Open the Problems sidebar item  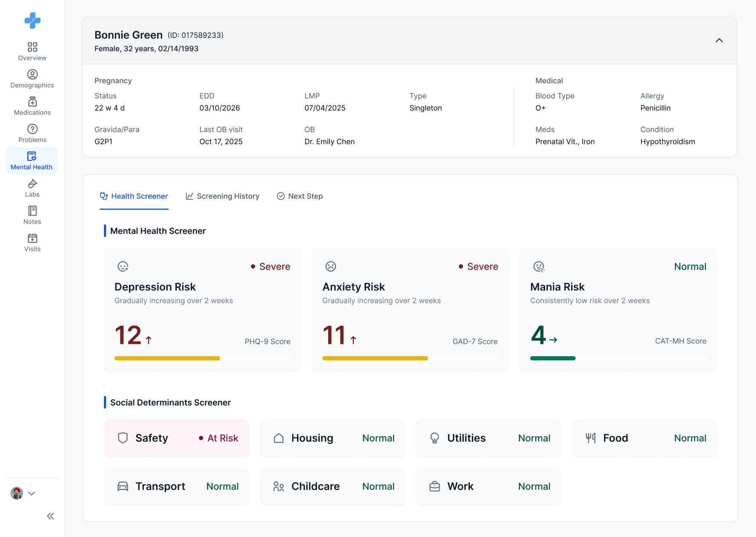[x=32, y=133]
